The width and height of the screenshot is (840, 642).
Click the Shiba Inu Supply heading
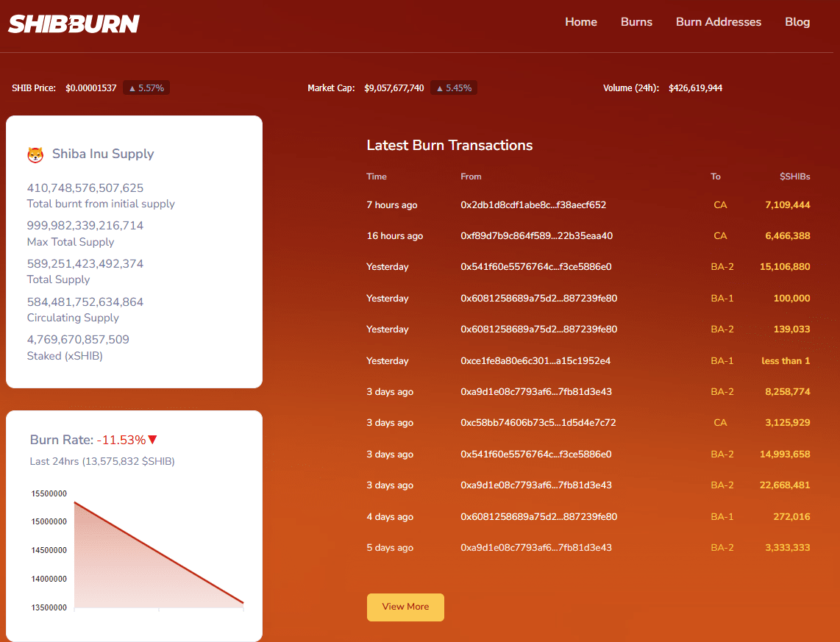103,154
